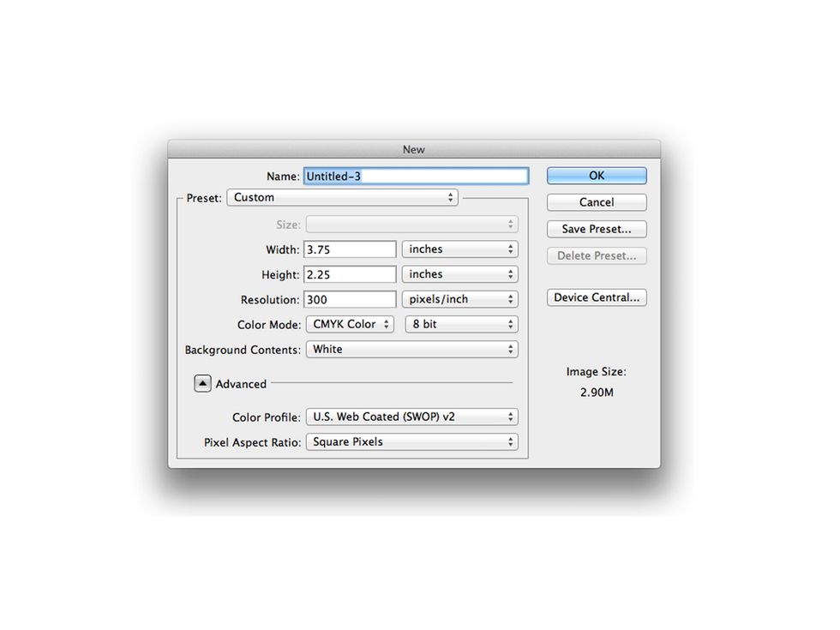Open the Color Profile dropdown
This screenshot has height=630, width=840.
[412, 417]
